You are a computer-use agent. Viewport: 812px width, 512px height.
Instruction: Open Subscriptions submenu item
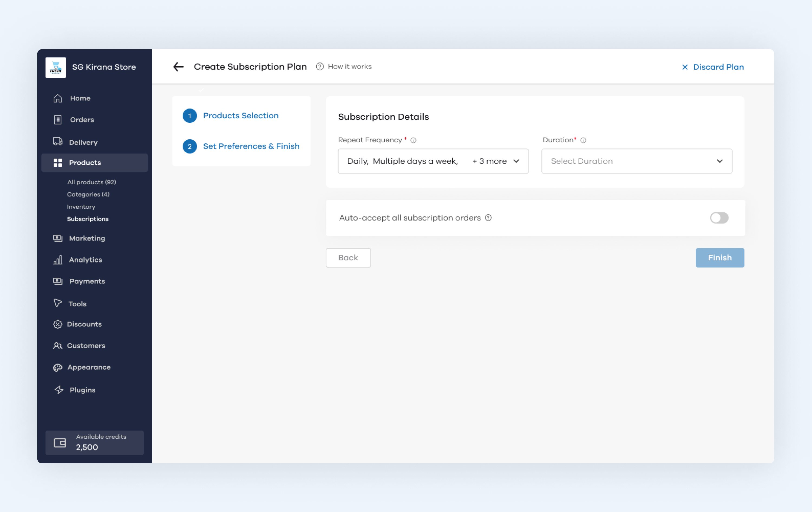click(88, 219)
